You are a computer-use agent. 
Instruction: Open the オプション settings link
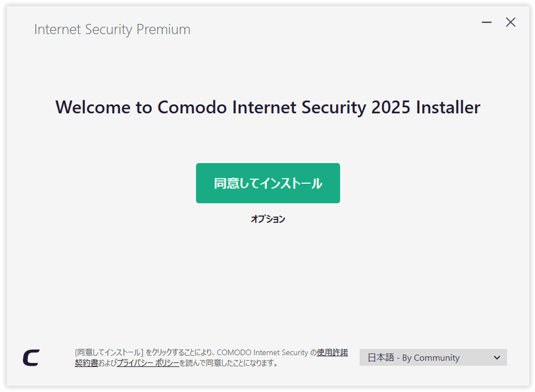tap(268, 219)
